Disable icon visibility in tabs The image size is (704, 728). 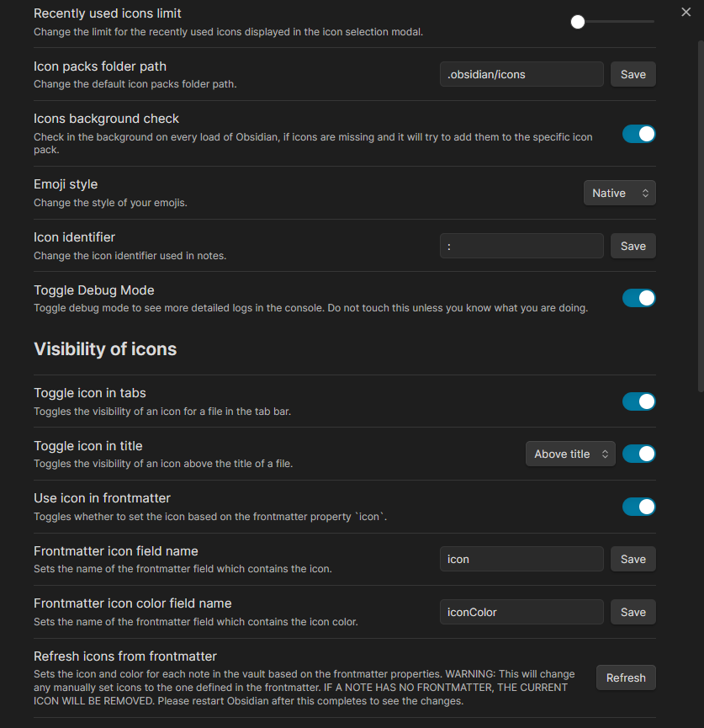click(638, 401)
